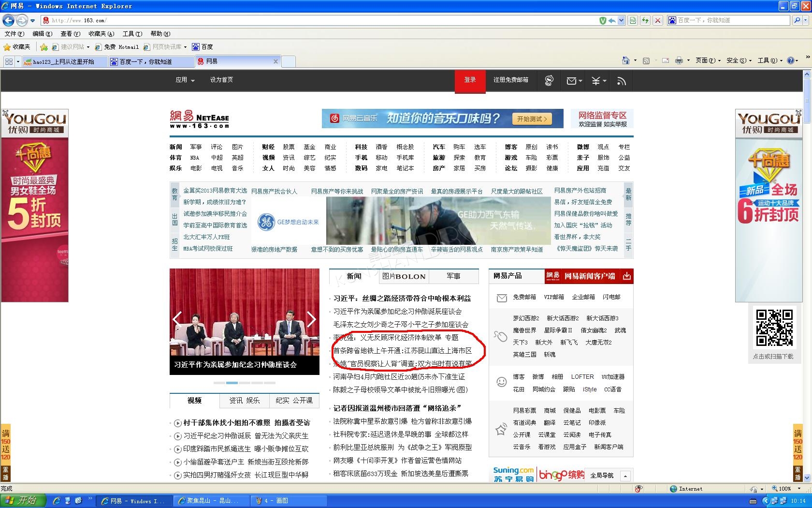Viewport: 812px width, 508px height.
Task: Click the QR code image
Action: [x=774, y=328]
